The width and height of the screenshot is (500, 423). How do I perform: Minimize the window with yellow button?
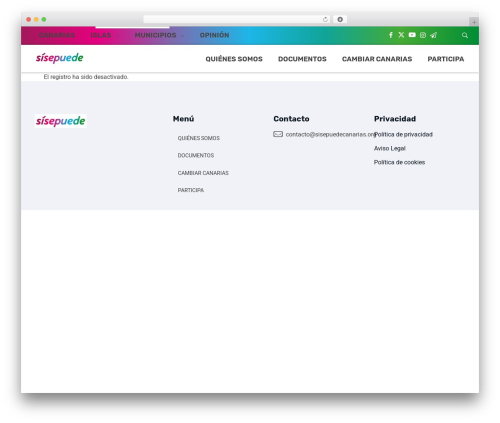point(36,19)
